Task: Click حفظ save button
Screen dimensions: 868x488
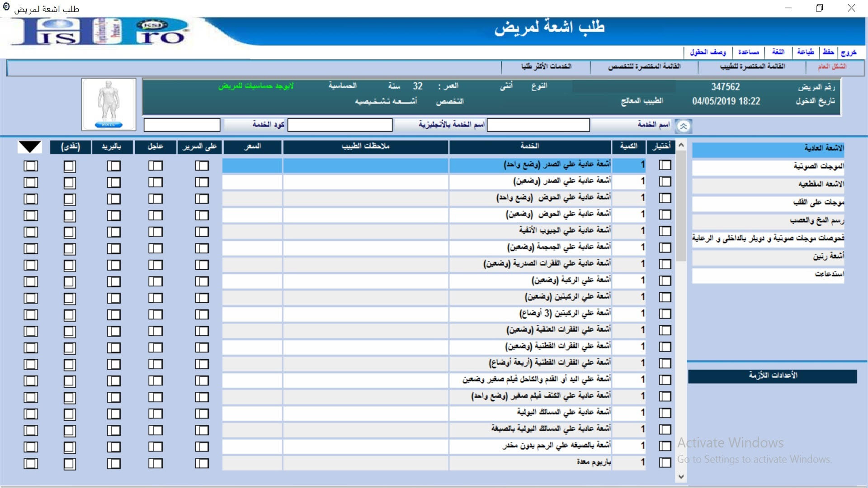Action: tap(828, 52)
